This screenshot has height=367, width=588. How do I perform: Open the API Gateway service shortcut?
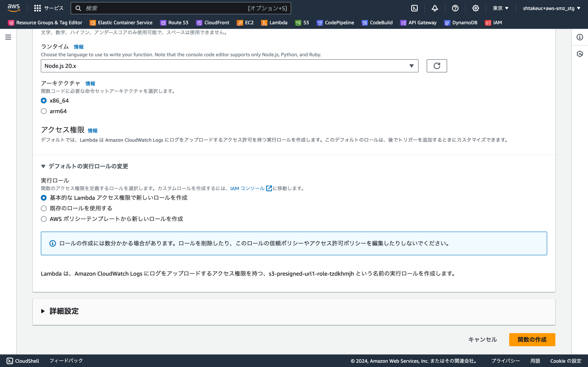422,23
